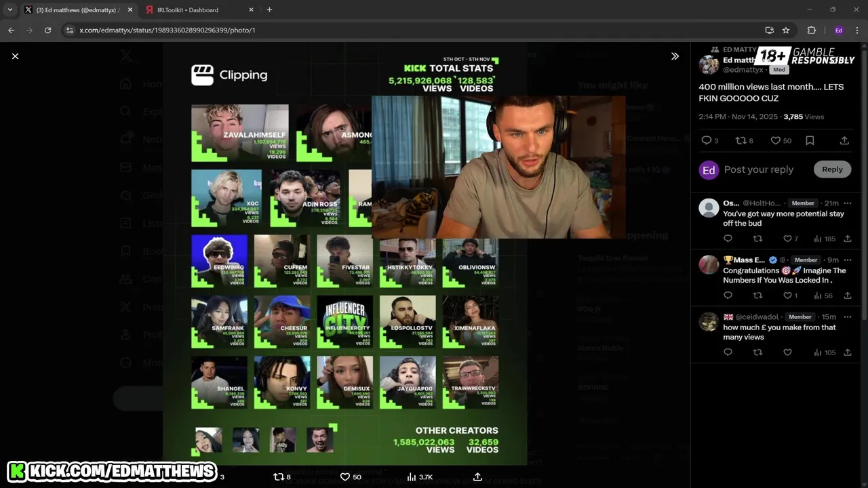This screenshot has height=488, width=868.
Task: Like the Congratulations reply
Action: (x=791, y=296)
